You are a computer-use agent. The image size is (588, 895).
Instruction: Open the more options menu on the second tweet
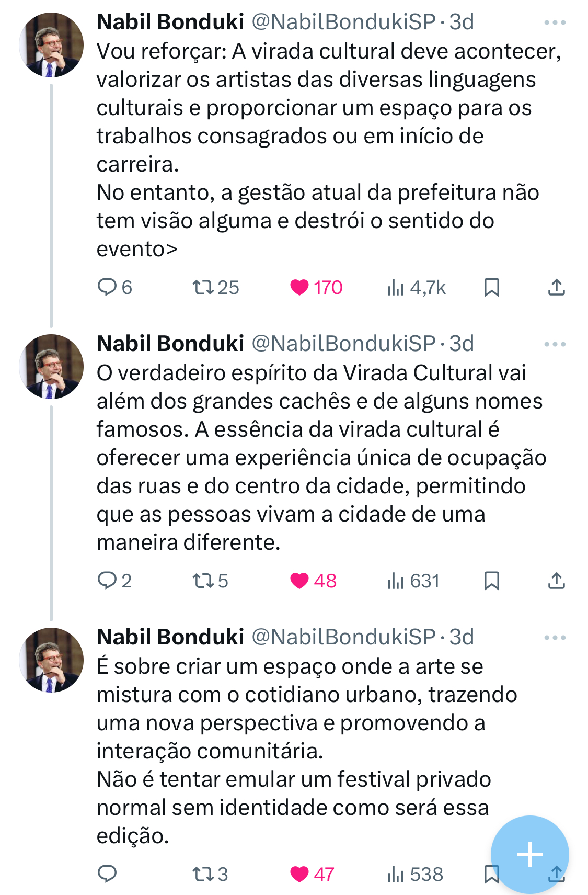[554, 344]
